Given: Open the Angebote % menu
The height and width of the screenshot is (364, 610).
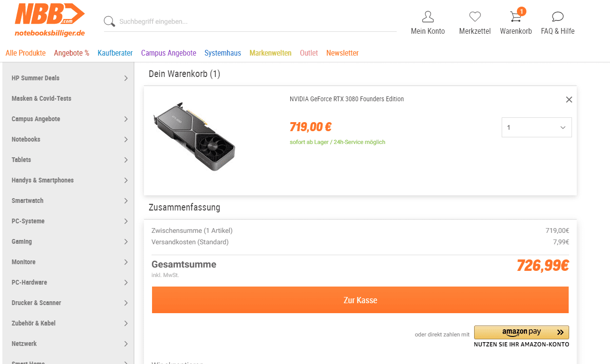Looking at the screenshot, I should click(x=71, y=53).
